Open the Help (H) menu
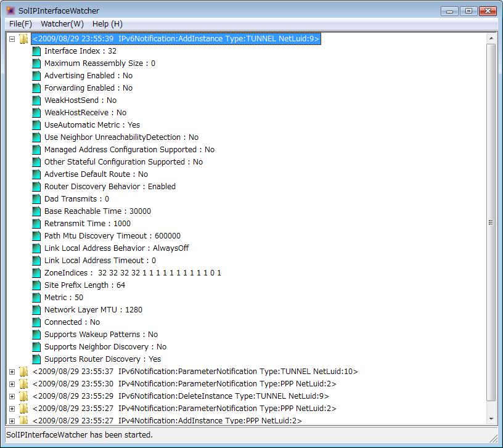The image size is (503, 448). [107, 24]
